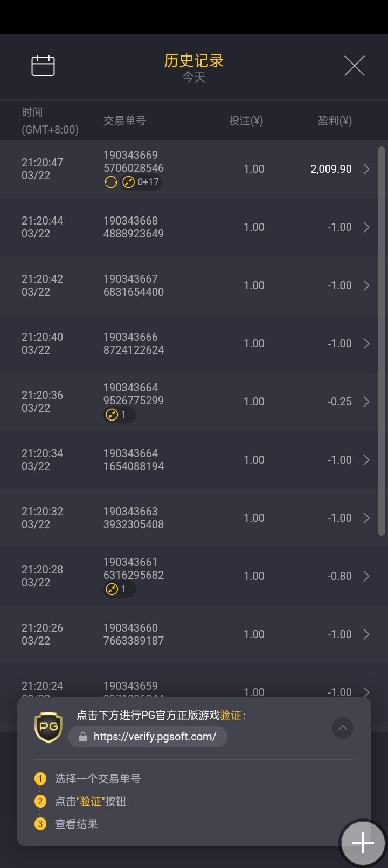Collapse the PG verification panel
The height and width of the screenshot is (868, 388).
(x=342, y=728)
